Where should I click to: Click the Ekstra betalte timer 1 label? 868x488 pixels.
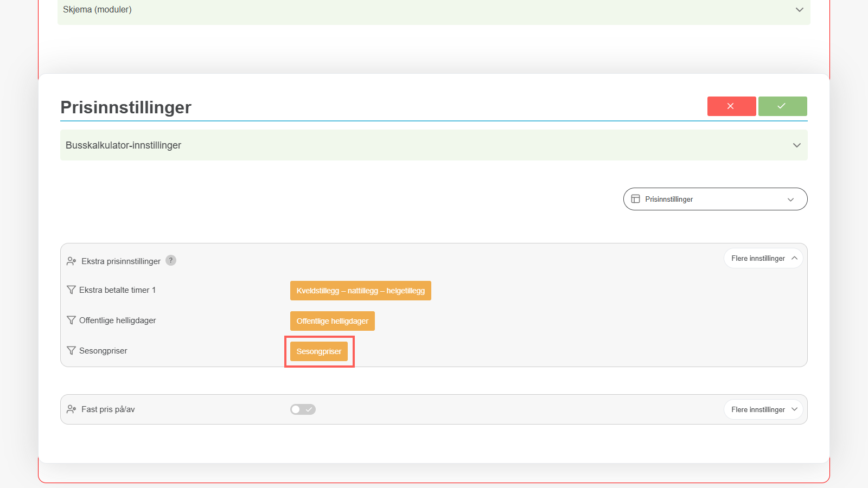point(117,290)
